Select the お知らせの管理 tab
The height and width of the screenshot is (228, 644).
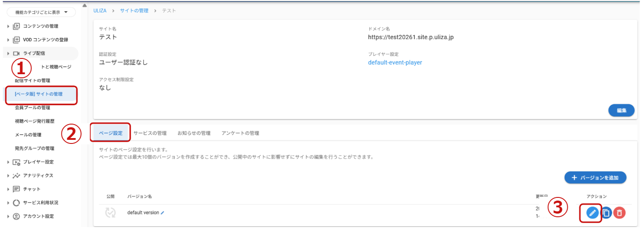pyautogui.click(x=194, y=133)
